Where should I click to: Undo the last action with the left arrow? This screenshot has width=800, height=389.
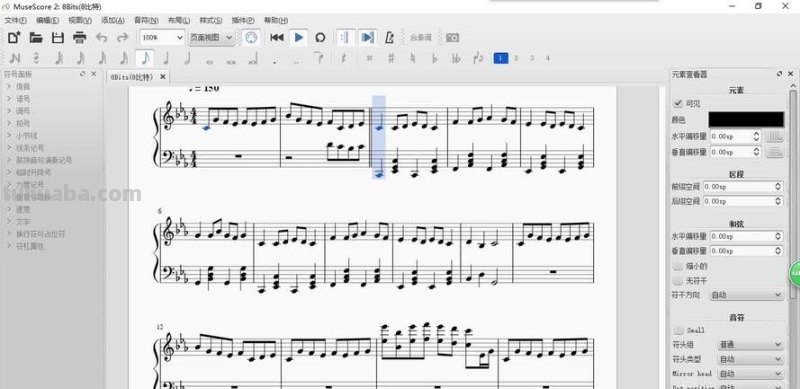102,37
